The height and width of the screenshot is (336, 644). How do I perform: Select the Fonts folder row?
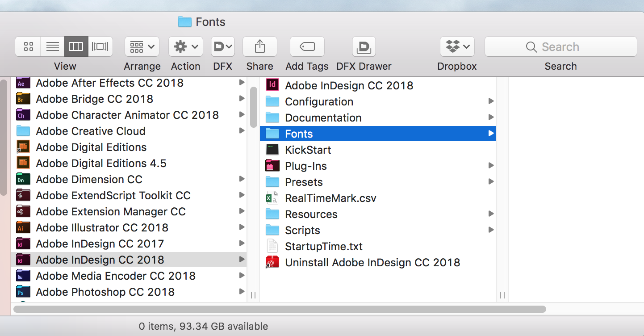tap(378, 134)
